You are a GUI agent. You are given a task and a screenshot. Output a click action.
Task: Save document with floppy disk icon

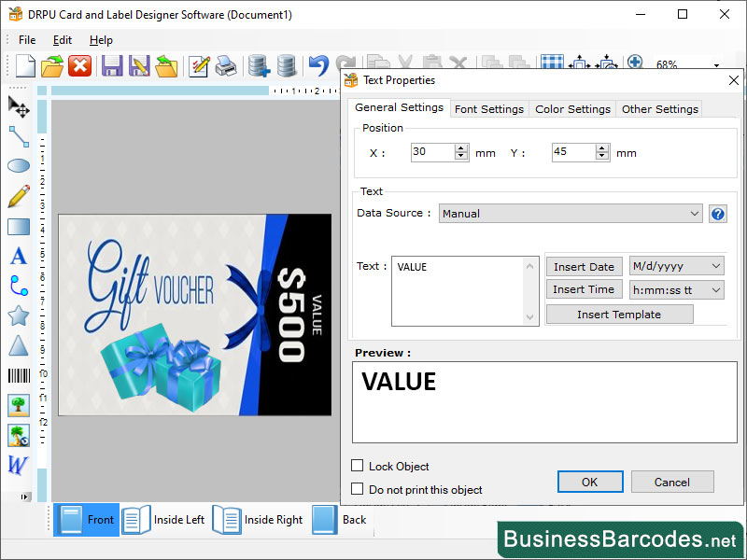click(x=112, y=65)
